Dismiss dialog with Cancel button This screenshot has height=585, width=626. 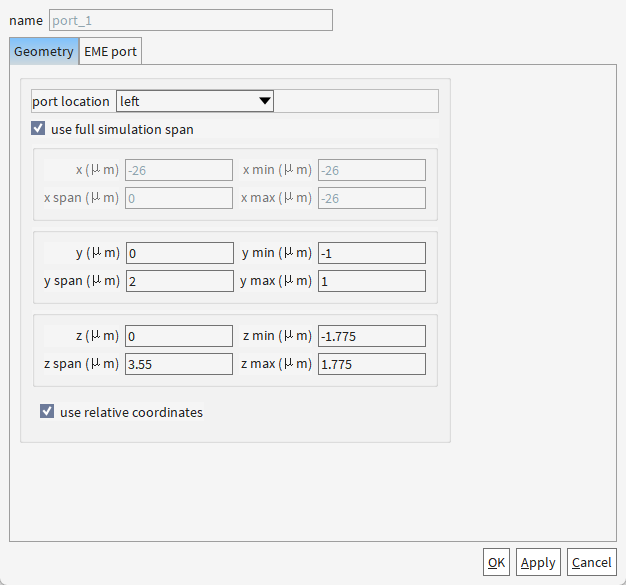[x=592, y=562]
